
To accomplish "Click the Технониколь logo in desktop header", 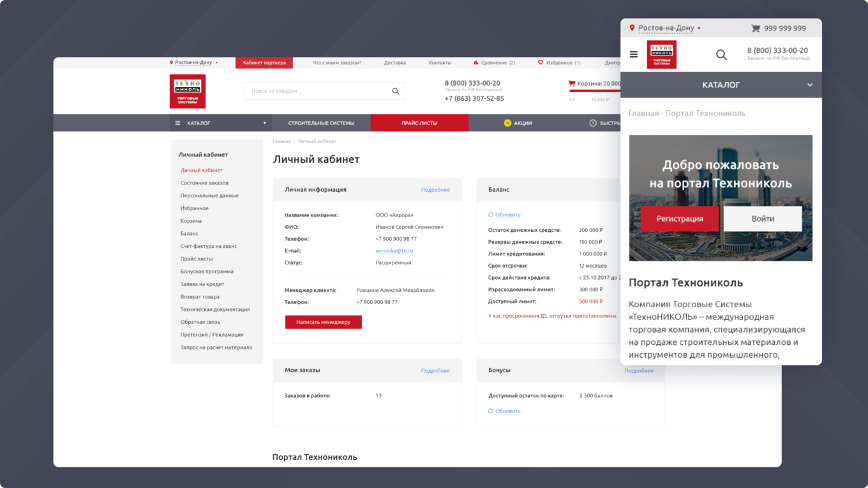I will [187, 91].
